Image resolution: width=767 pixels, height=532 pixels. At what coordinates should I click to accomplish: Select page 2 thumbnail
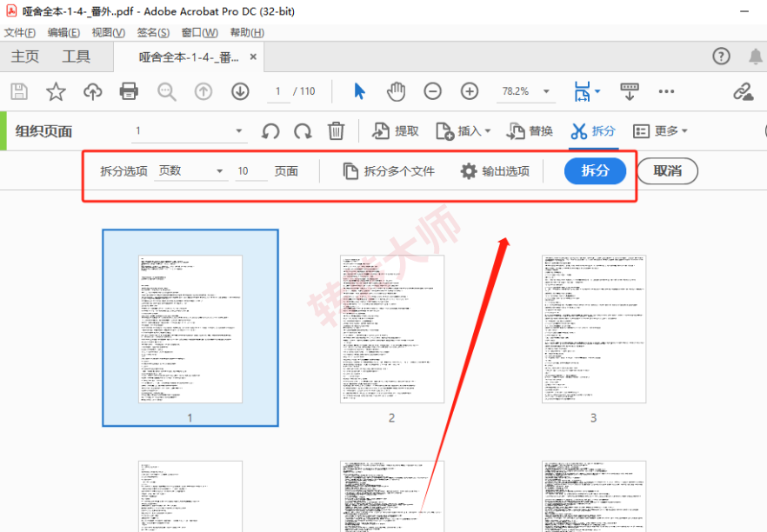coord(392,329)
